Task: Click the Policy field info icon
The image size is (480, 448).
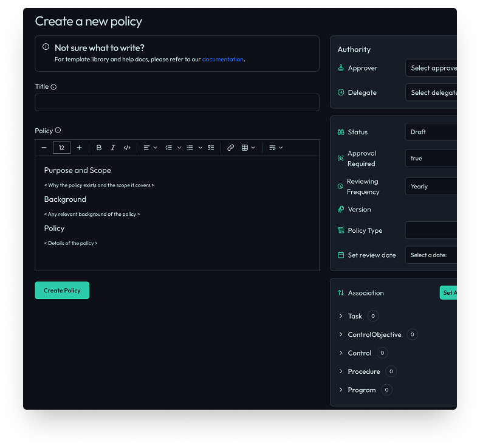Action: pyautogui.click(x=58, y=131)
